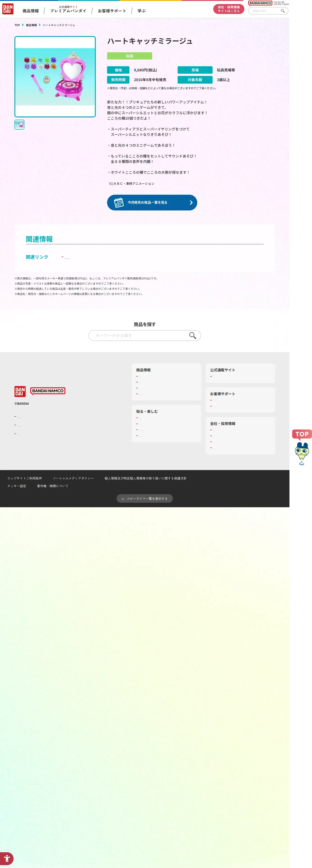The width and height of the screenshot is (312, 868).
Task: Click the TOP speech-bubble button
Action: (x=302, y=434)
